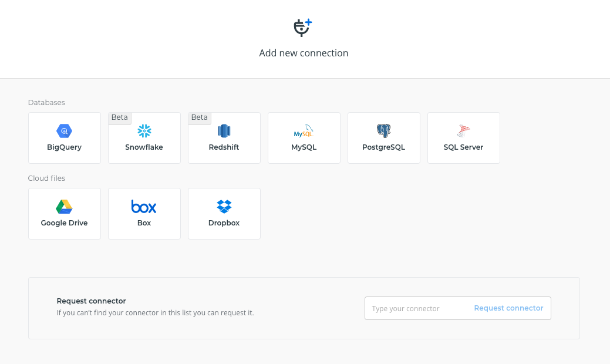Open the Redshift connector label
This screenshot has height=364, width=610.
(224, 147)
